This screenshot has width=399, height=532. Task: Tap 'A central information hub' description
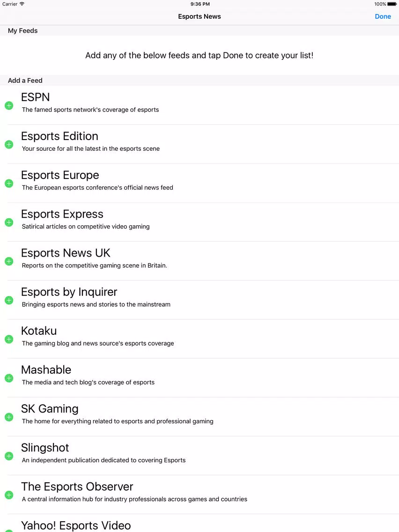pos(134,499)
